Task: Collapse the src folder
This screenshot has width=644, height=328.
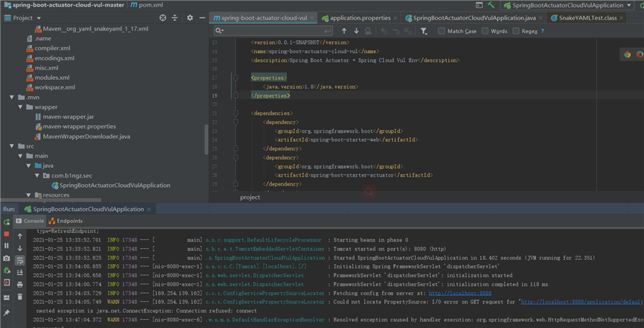Action: click(12, 146)
